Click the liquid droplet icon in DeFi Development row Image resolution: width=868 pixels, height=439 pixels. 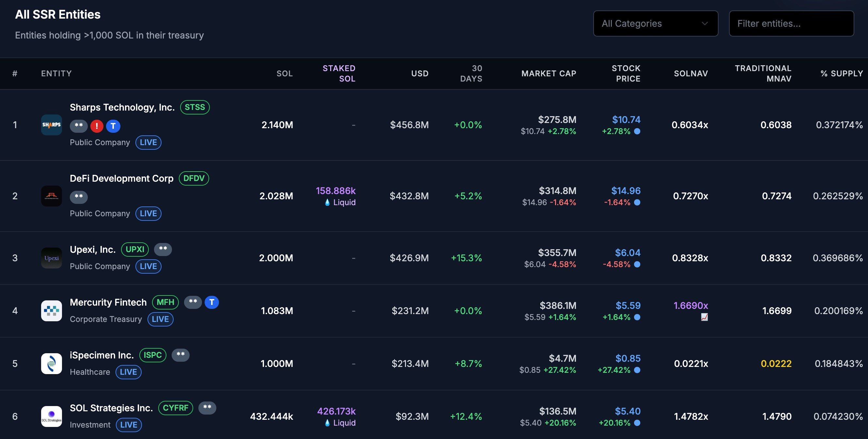tap(327, 203)
